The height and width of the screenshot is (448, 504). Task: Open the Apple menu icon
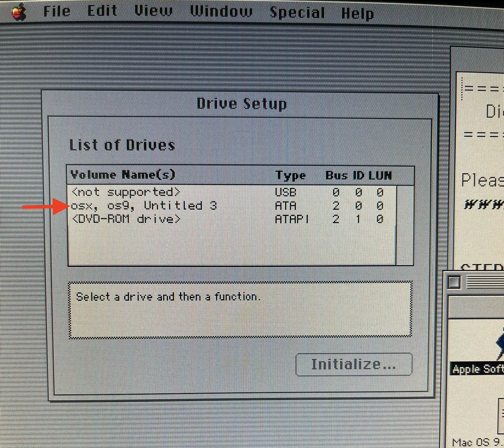(19, 12)
